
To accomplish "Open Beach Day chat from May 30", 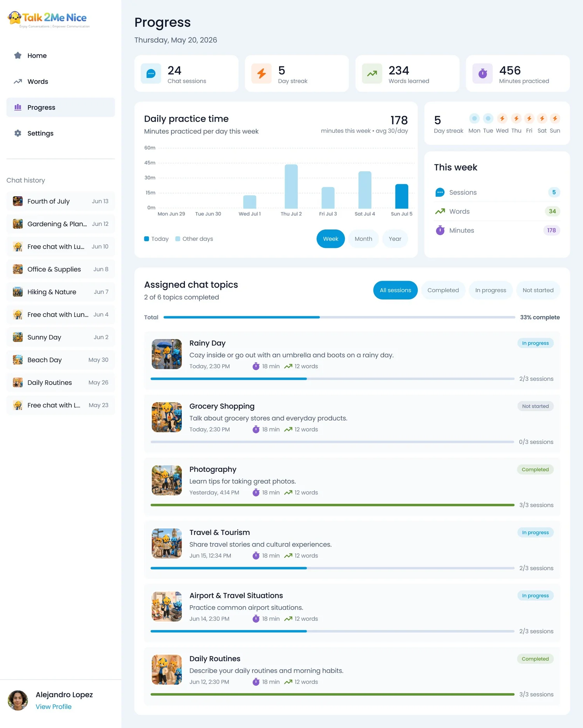I will click(x=61, y=360).
